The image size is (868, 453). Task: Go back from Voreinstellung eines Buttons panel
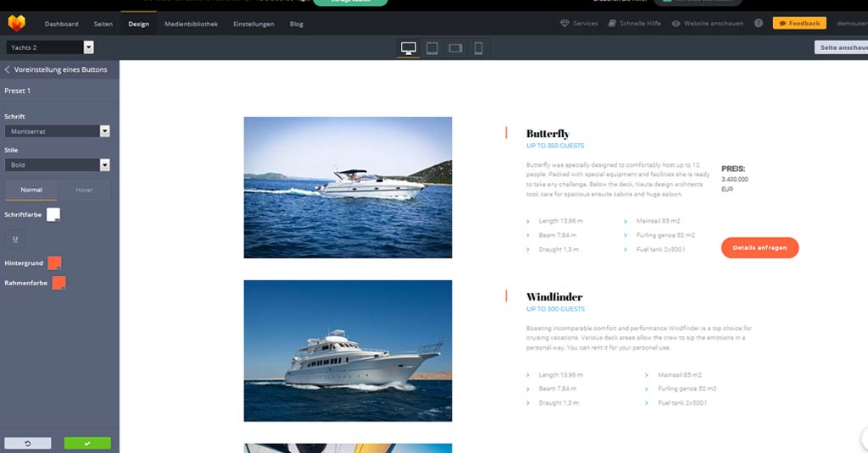click(x=8, y=69)
